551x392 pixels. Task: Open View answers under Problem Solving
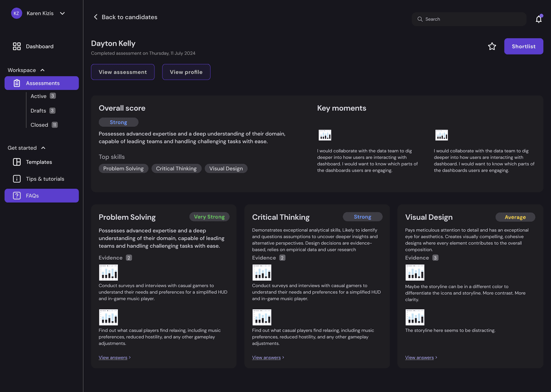[x=115, y=357]
